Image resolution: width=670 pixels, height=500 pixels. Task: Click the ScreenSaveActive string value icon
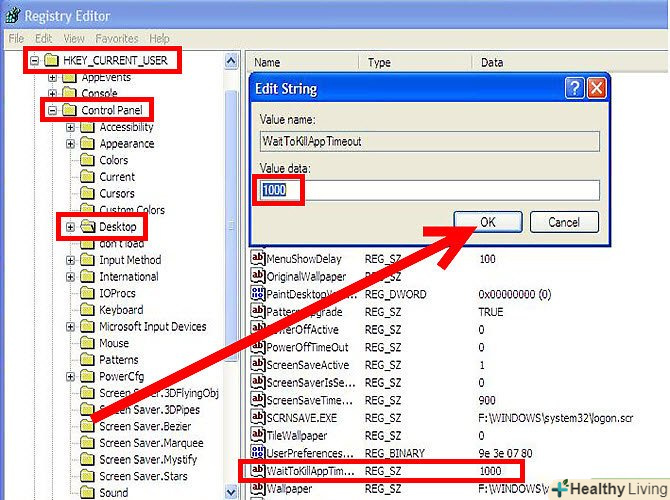pos(258,364)
